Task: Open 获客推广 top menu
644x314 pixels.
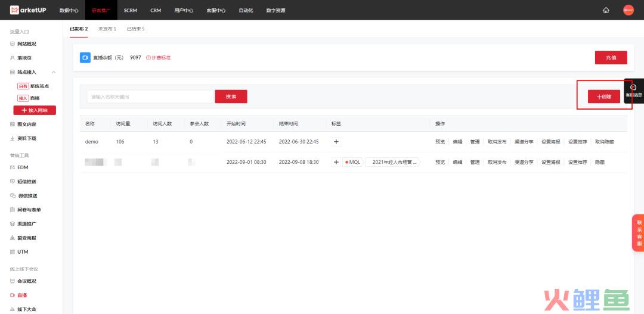Action: coord(101,10)
